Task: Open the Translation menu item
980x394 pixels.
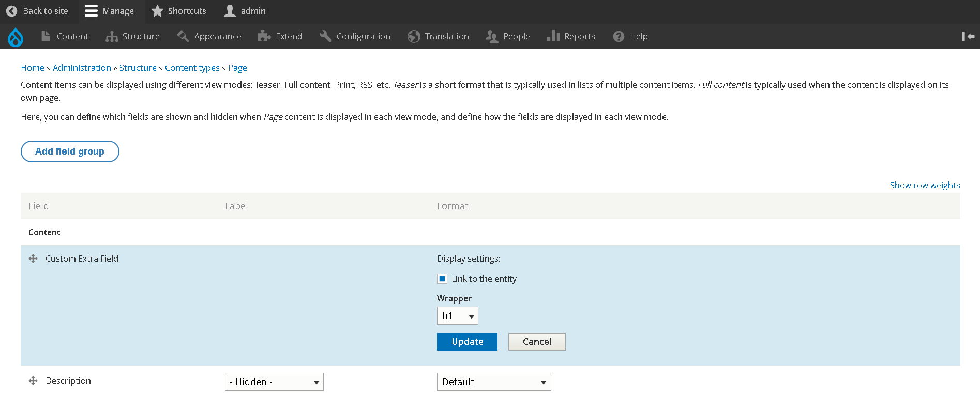Action: 439,36
